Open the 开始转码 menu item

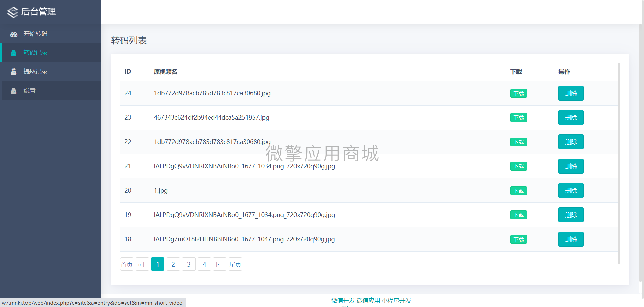pyautogui.click(x=50, y=34)
